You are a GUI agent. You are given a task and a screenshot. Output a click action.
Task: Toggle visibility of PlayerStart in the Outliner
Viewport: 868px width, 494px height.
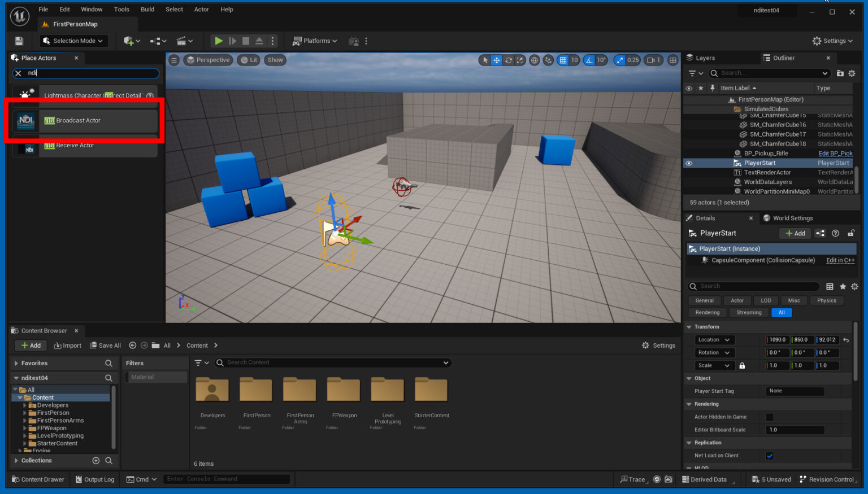[x=689, y=163]
